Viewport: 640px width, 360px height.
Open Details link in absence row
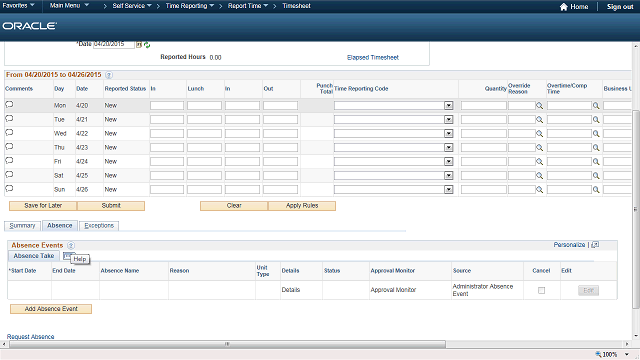pos(291,290)
